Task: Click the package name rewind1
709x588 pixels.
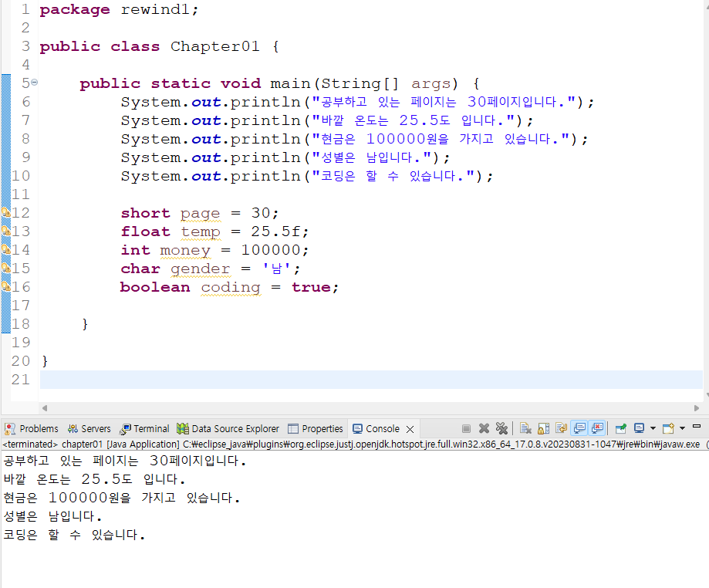Action: click(155, 9)
